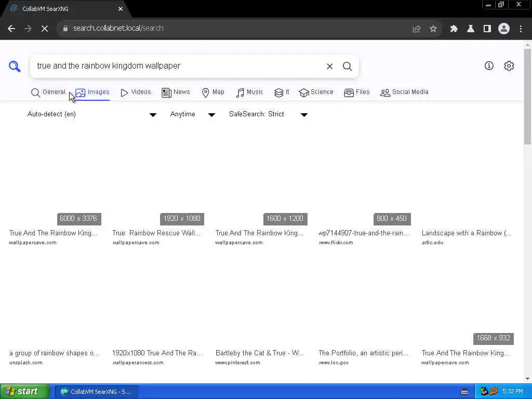Open preferences gear icon
The height and width of the screenshot is (399, 532).
coord(509,66)
